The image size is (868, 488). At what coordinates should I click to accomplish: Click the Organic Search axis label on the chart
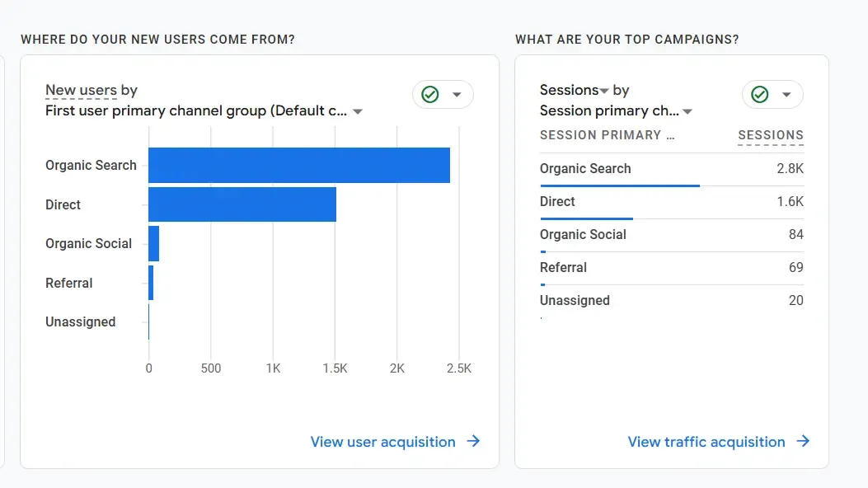pyautogui.click(x=90, y=165)
